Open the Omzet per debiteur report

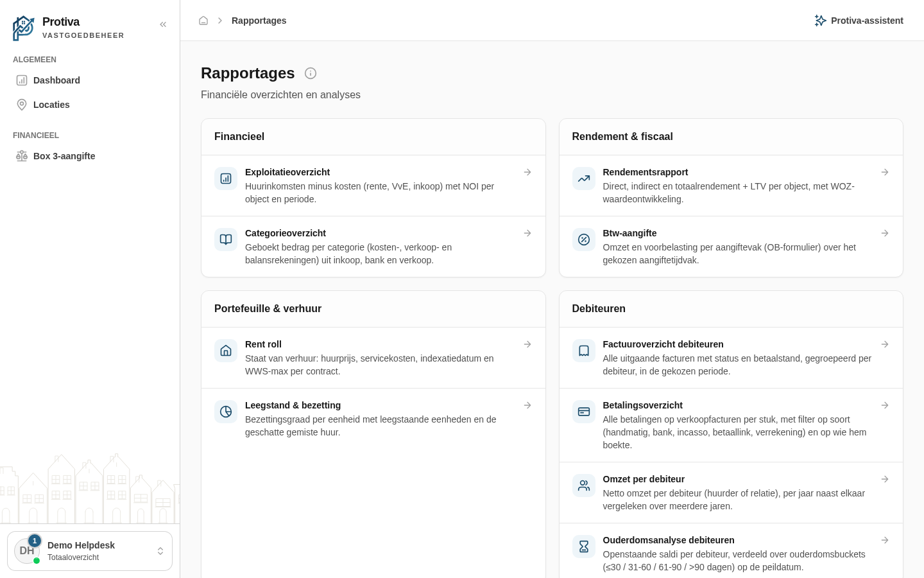click(x=731, y=493)
